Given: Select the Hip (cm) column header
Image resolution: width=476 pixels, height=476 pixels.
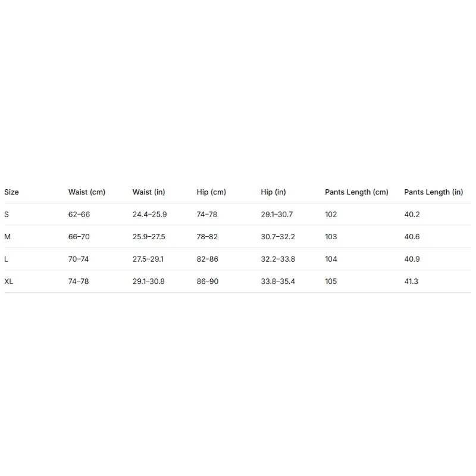Looking at the screenshot, I should coord(211,192).
